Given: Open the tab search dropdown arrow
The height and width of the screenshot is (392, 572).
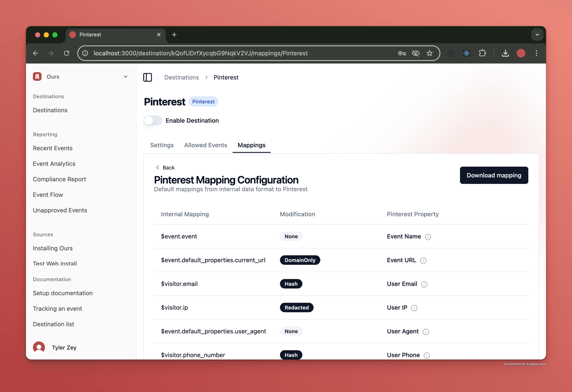Looking at the screenshot, I should [537, 35].
